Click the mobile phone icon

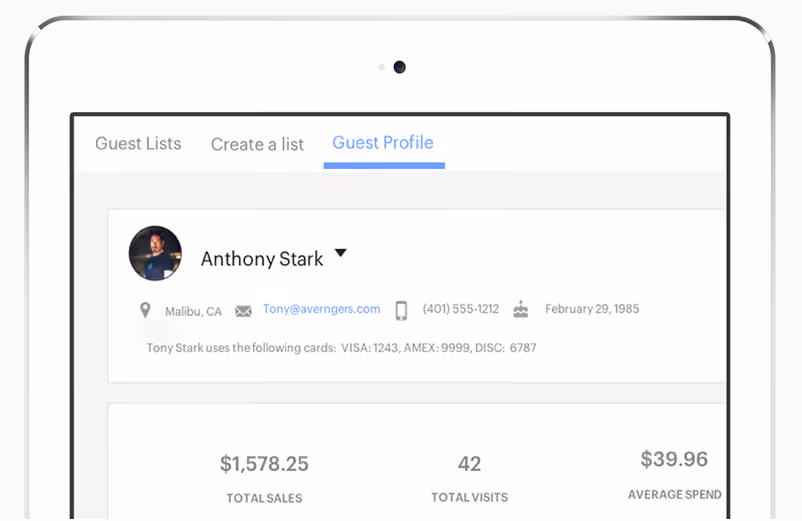pyautogui.click(x=402, y=310)
